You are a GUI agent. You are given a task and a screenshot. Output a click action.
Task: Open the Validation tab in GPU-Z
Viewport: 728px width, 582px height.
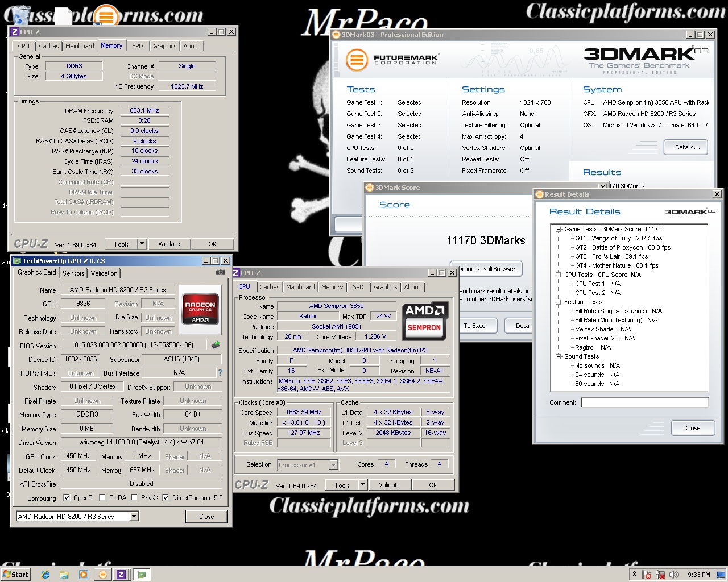[x=104, y=273]
